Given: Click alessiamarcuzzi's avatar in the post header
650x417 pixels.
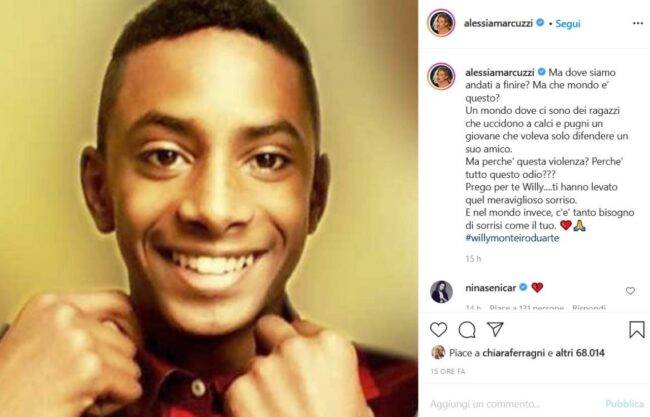Looking at the screenshot, I should (441, 22).
